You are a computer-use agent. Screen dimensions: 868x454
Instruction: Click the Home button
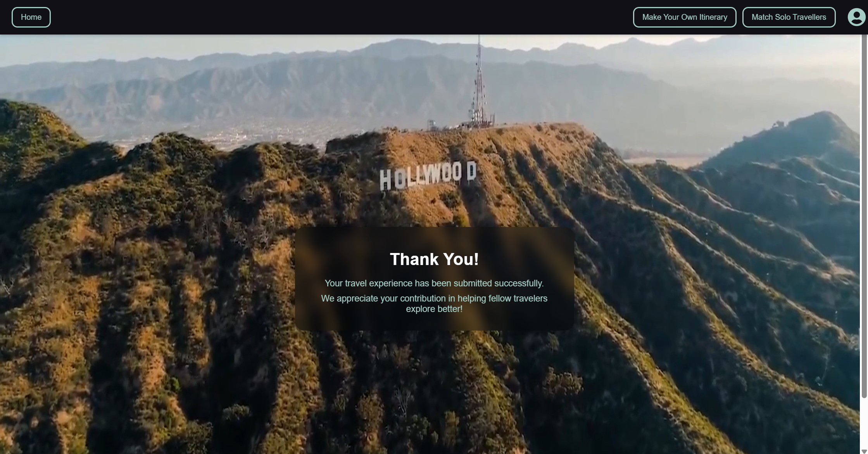point(31,17)
